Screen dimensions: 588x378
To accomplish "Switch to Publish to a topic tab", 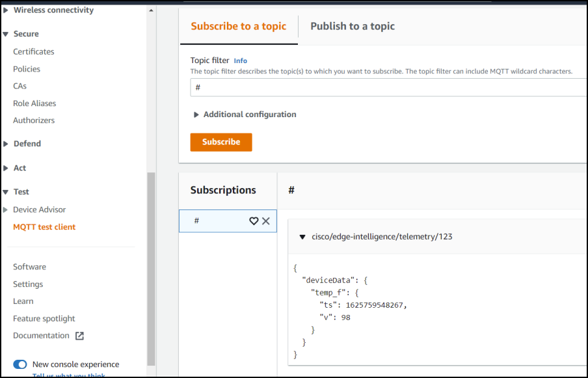I will tap(353, 26).
